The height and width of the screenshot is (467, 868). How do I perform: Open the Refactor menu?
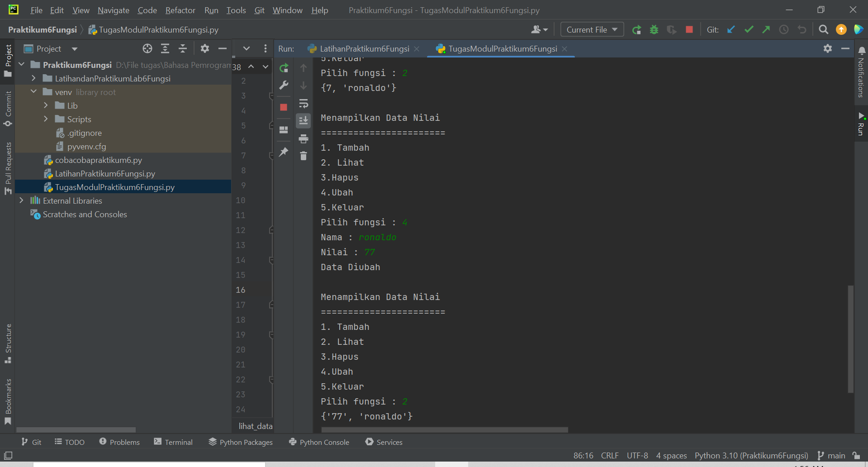click(x=180, y=10)
